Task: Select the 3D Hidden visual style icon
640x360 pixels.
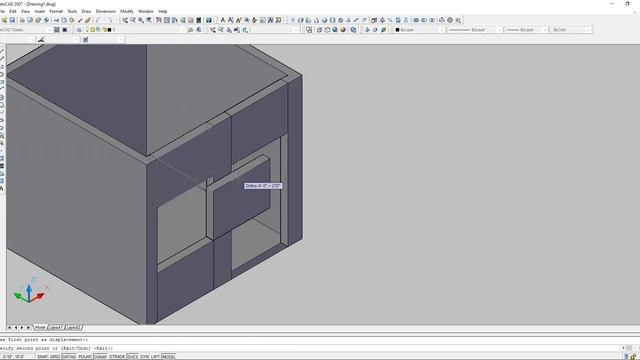Action: pyautogui.click(x=327, y=30)
